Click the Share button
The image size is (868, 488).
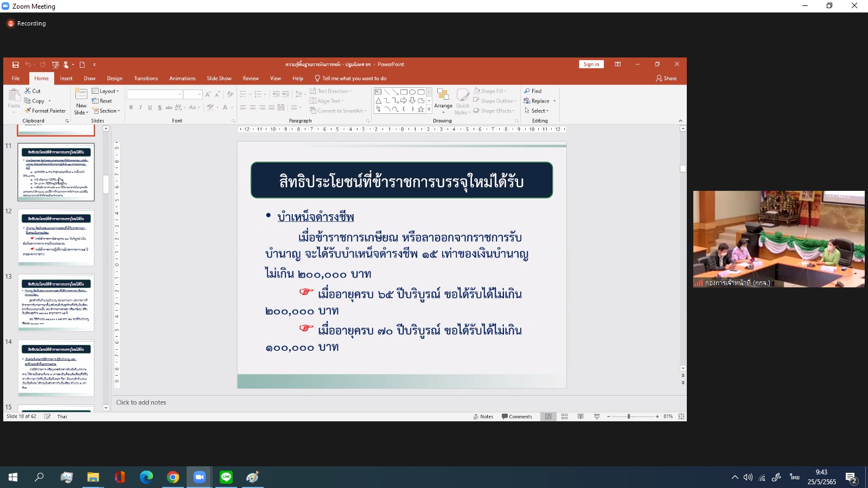[x=666, y=79]
